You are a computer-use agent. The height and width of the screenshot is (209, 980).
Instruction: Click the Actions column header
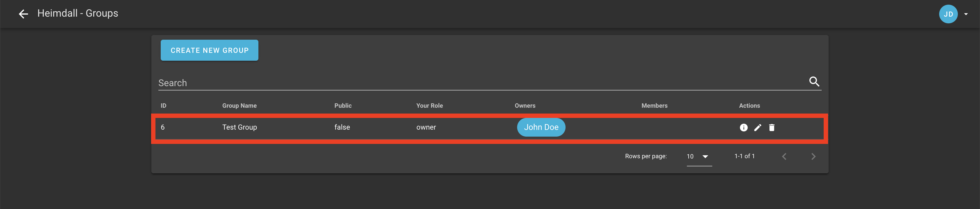[749, 105]
